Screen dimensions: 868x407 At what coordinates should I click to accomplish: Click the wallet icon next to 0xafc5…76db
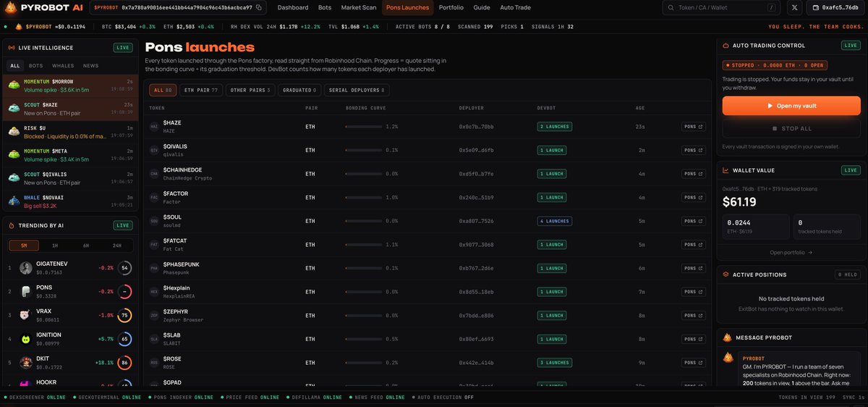pos(815,7)
